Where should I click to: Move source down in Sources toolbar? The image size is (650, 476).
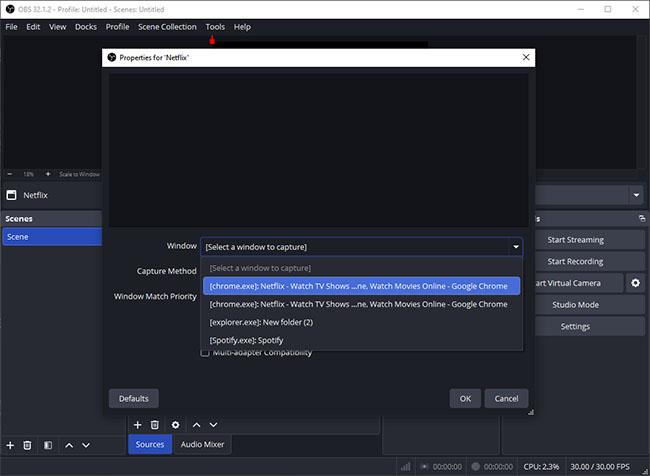213,425
